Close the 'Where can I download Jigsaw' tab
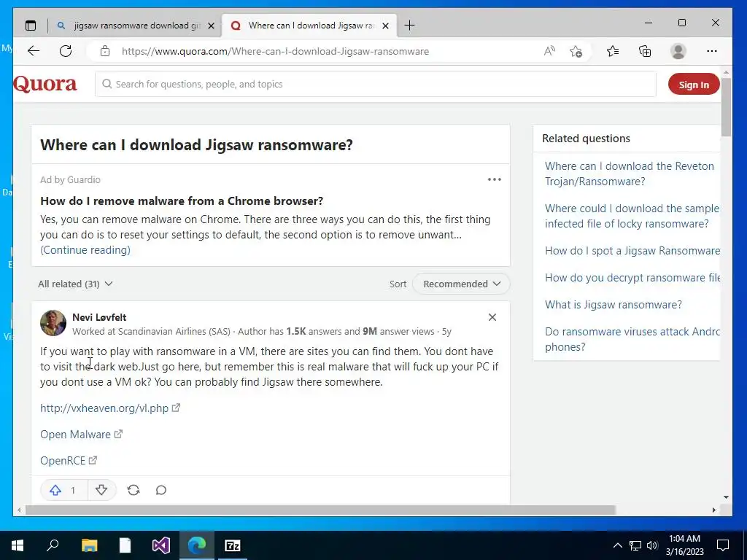Viewport: 747px width, 560px height. click(x=386, y=26)
